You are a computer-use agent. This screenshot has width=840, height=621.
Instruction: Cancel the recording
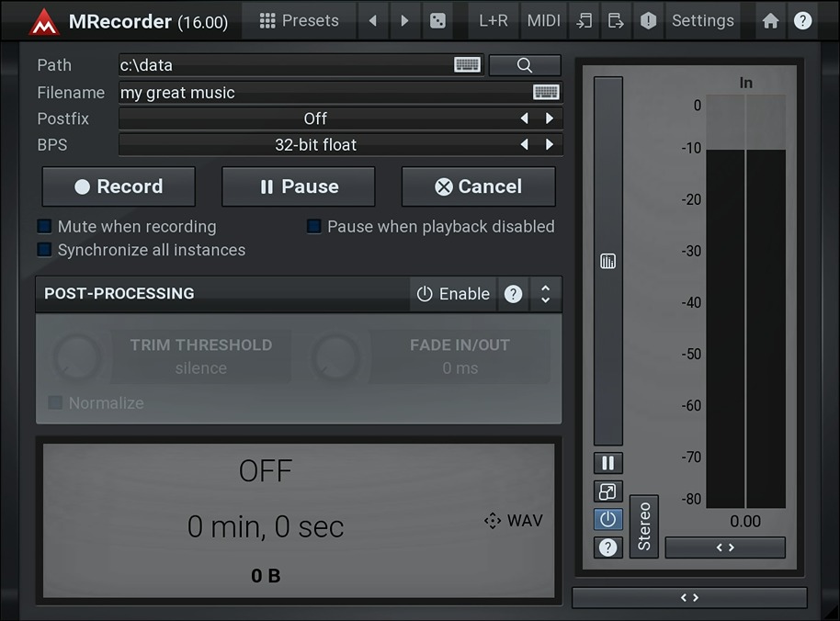pos(478,186)
